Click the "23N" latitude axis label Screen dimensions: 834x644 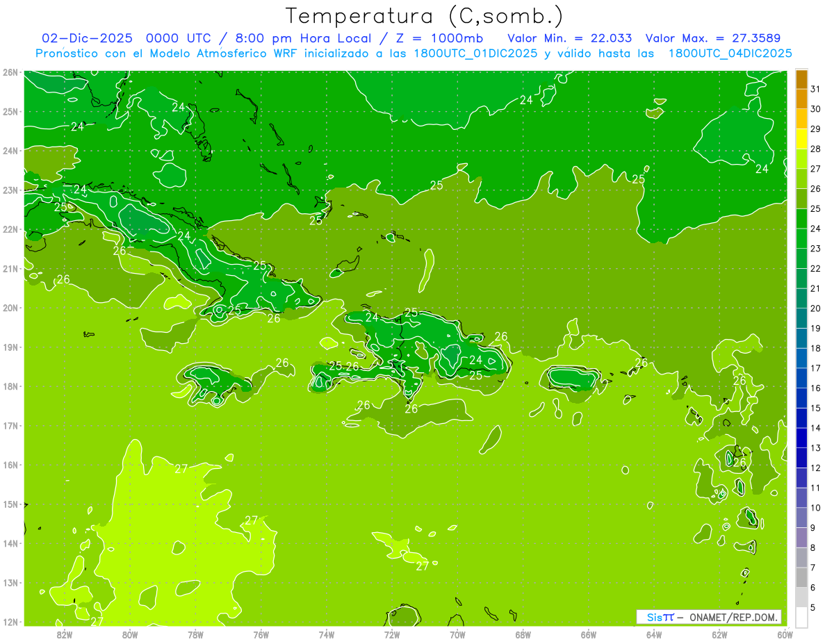(x=10, y=190)
